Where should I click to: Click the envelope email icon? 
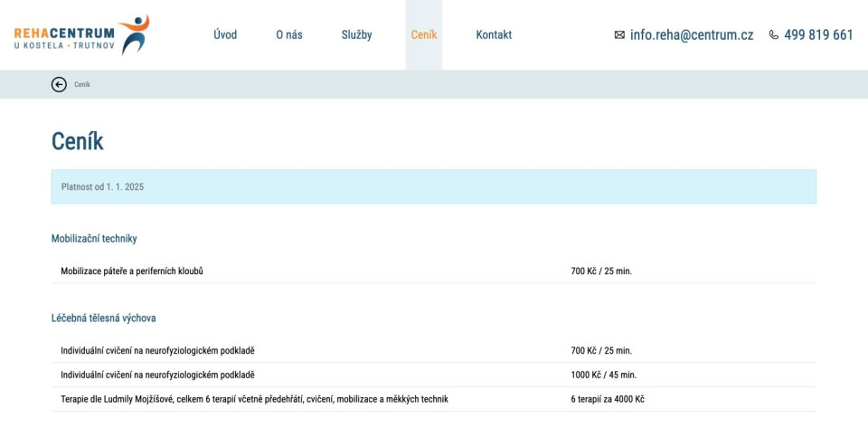[x=619, y=35]
